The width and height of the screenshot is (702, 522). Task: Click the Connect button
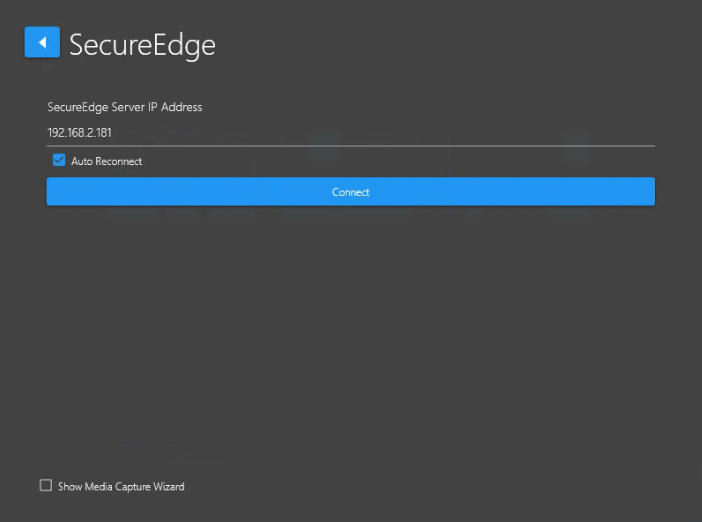tap(351, 192)
